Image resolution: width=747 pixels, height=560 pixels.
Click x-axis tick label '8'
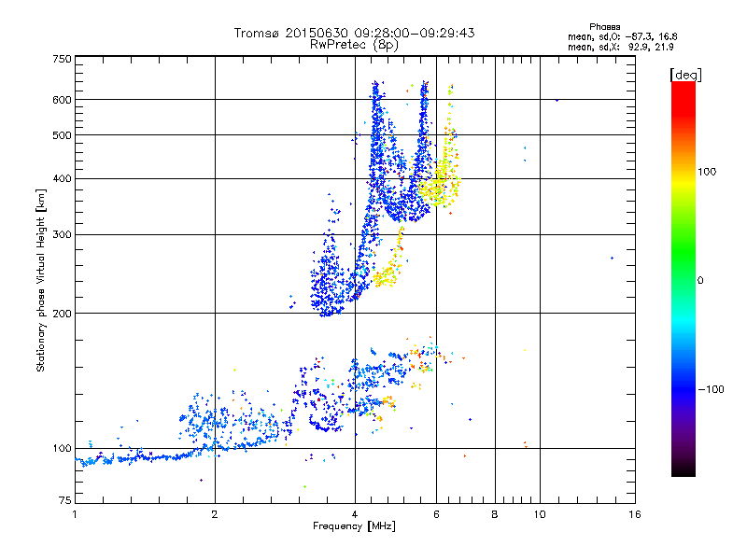click(495, 514)
